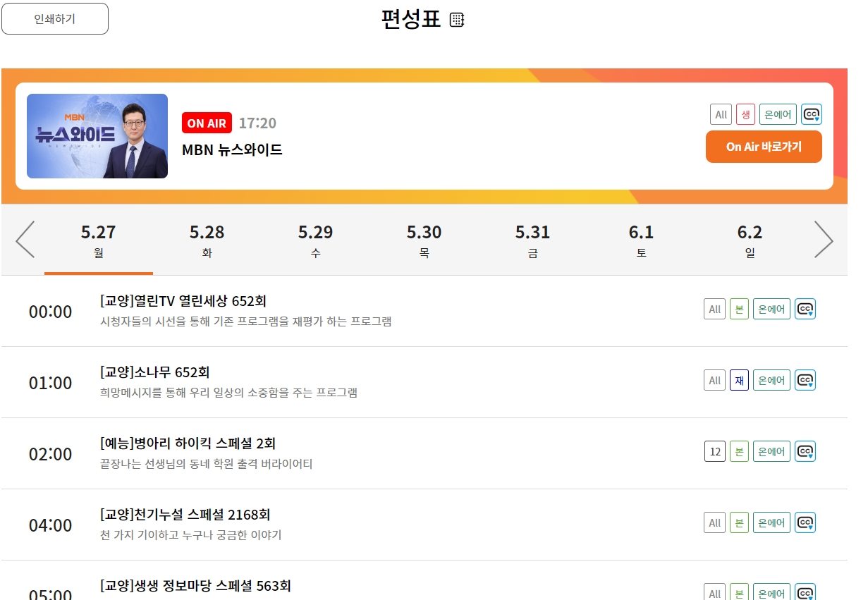
Task: Open [교양]천기누설 스페셜 2168회 program
Action: pos(185,515)
